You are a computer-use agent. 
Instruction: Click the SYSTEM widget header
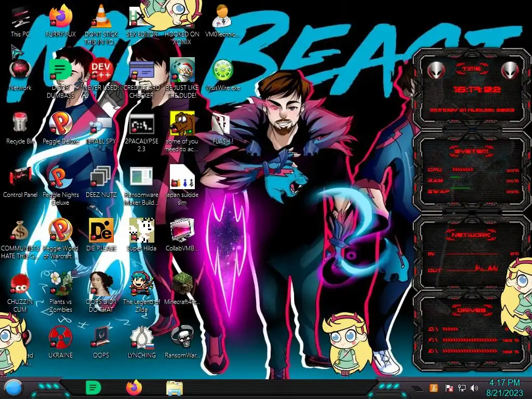click(x=472, y=151)
